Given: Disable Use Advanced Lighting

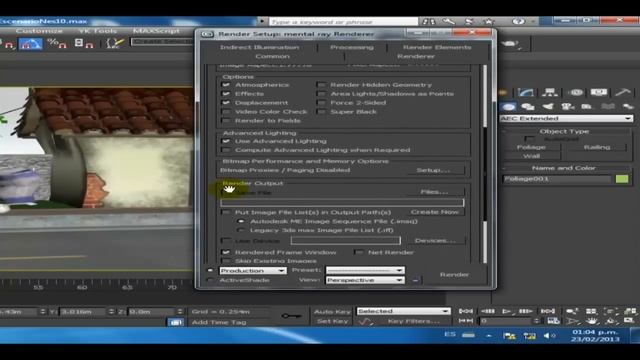Looking at the screenshot, I should click(x=226, y=141).
